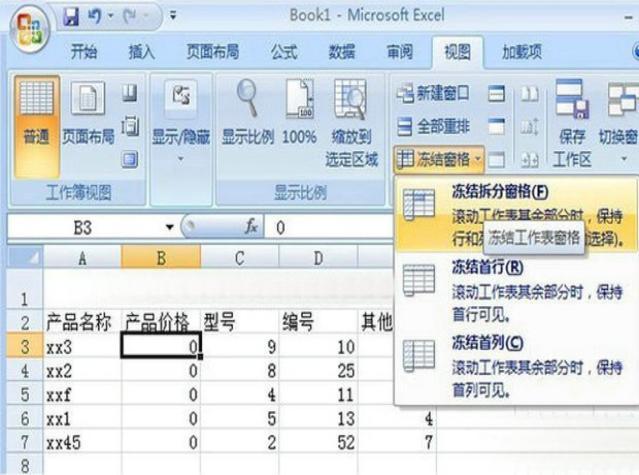Switch to 页面布局 view button

[x=88, y=113]
